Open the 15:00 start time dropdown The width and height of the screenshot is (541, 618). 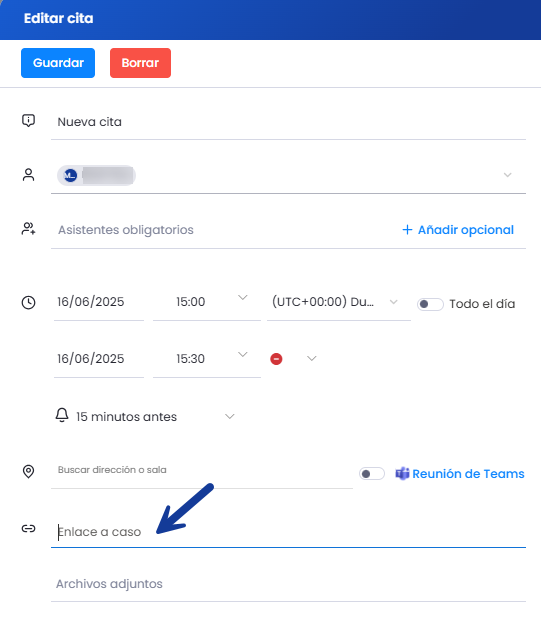pos(243,298)
